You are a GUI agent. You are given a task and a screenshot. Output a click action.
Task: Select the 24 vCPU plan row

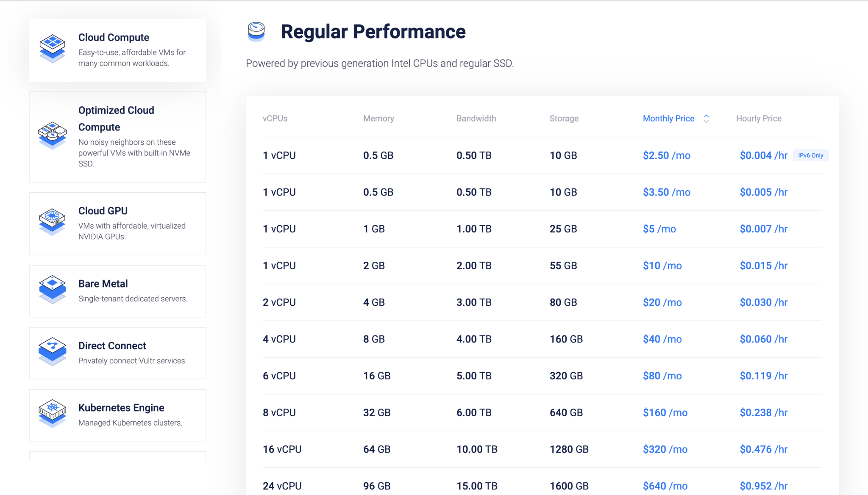point(282,486)
